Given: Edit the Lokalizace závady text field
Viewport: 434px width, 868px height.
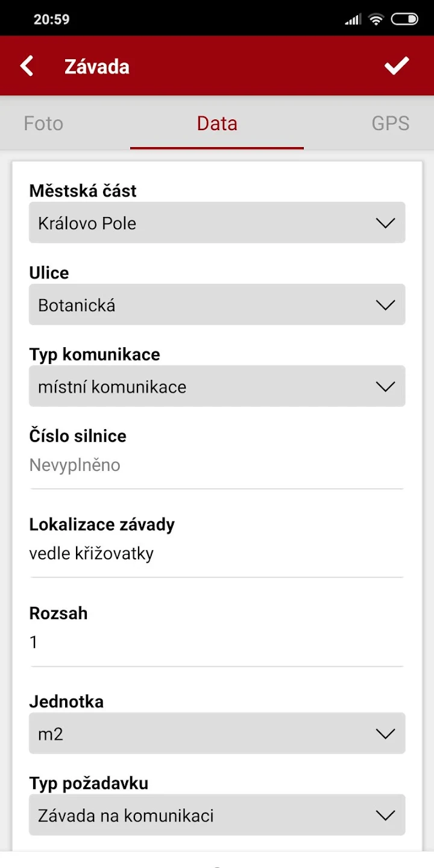Looking at the screenshot, I should [x=216, y=553].
